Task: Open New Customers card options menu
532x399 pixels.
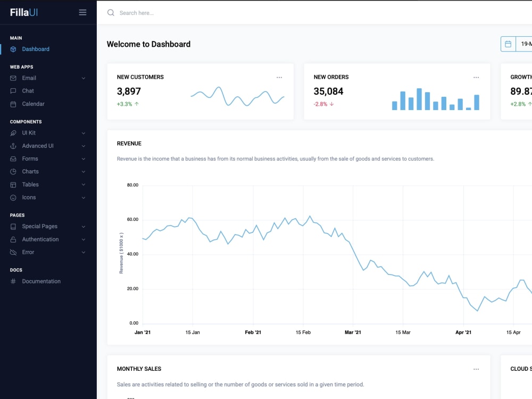Action: pos(279,77)
